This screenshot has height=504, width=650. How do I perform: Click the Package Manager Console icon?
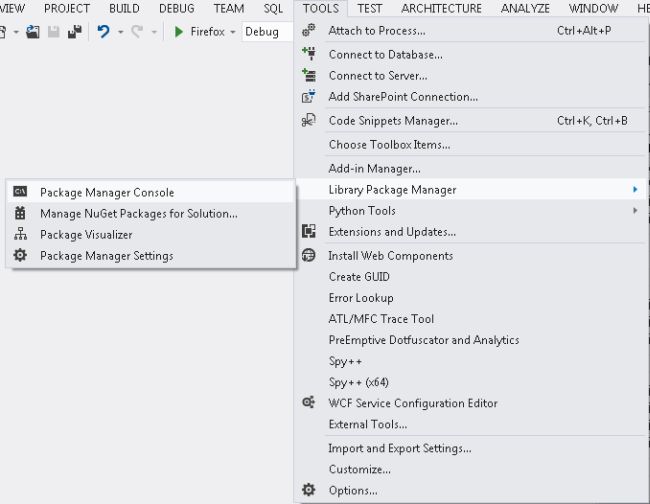coord(20,191)
